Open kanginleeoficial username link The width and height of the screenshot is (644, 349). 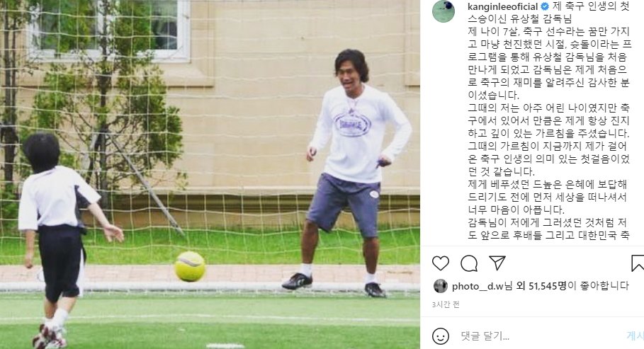[x=503, y=6]
